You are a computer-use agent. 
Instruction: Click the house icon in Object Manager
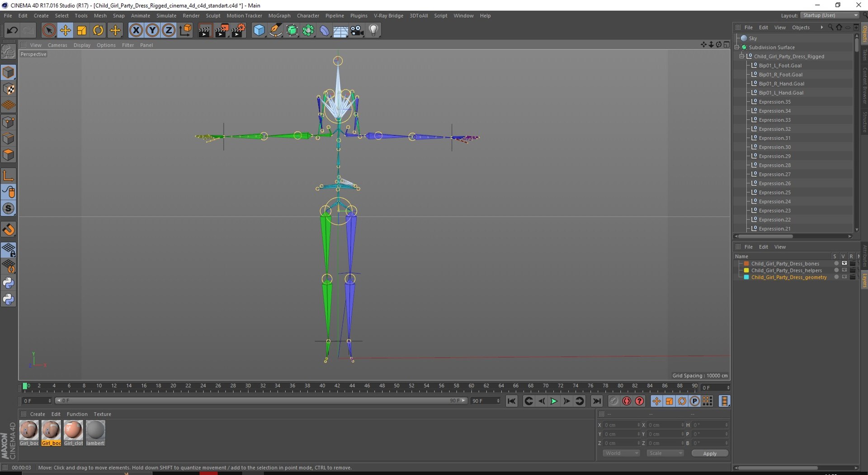tap(839, 28)
